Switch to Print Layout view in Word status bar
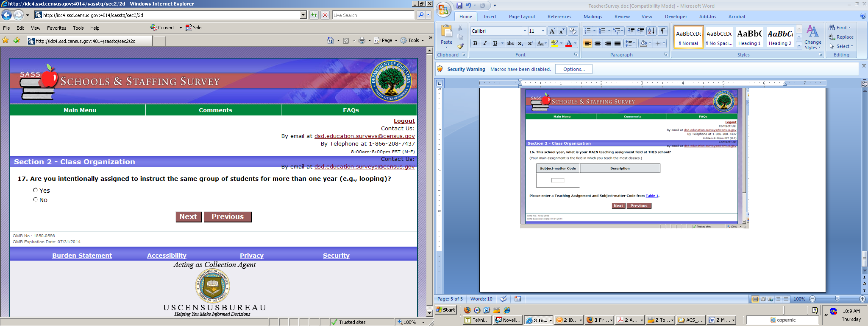The image size is (868, 326). click(x=755, y=299)
